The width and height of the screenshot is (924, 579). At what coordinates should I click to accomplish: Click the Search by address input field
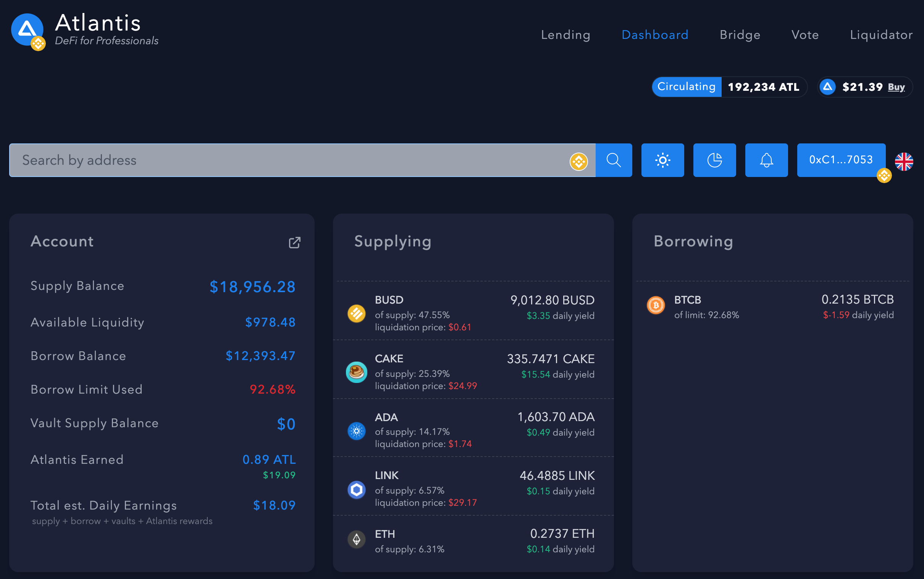(x=268, y=160)
